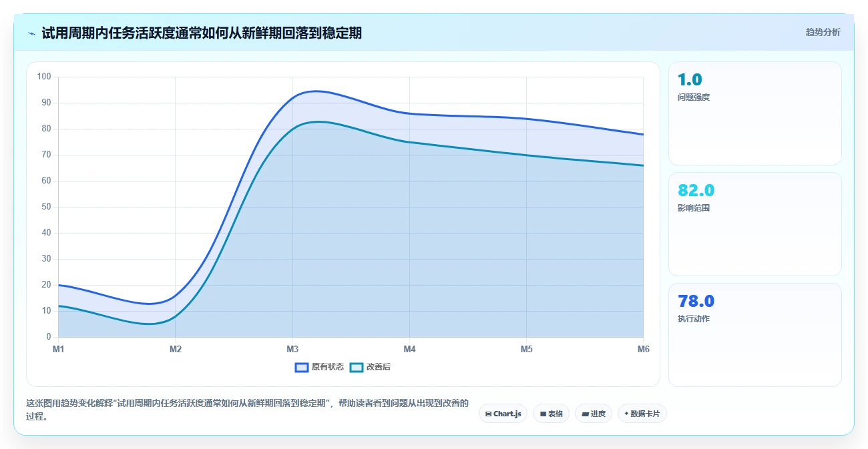Click the teal line point at M4
868x449 pixels.
tap(409, 142)
